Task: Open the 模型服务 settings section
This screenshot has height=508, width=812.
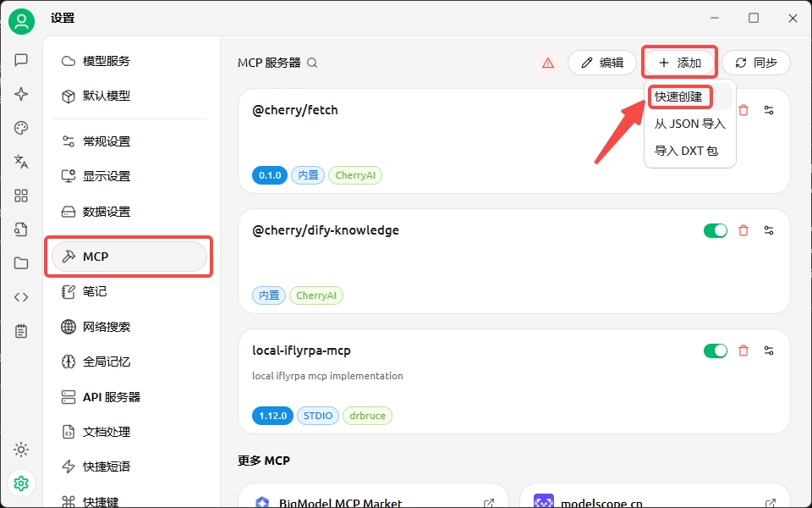Action: pyautogui.click(x=107, y=61)
